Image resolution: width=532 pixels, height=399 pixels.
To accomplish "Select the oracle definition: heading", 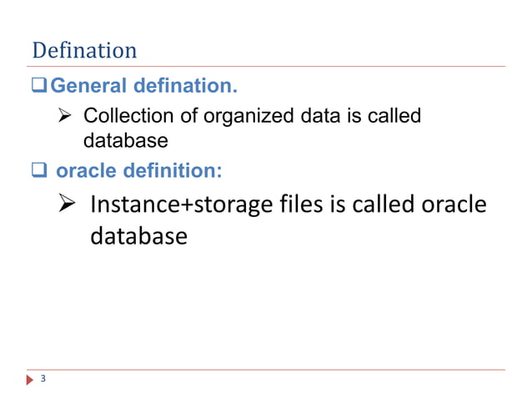I will [138, 170].
